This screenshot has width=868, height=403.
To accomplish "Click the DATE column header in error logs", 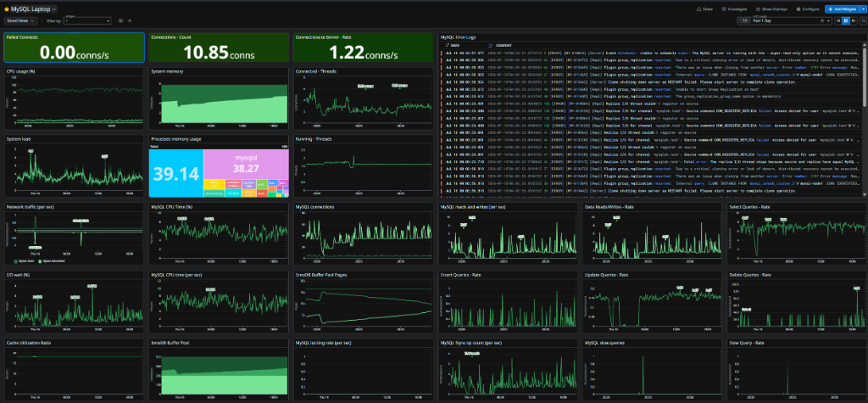I will click(455, 45).
